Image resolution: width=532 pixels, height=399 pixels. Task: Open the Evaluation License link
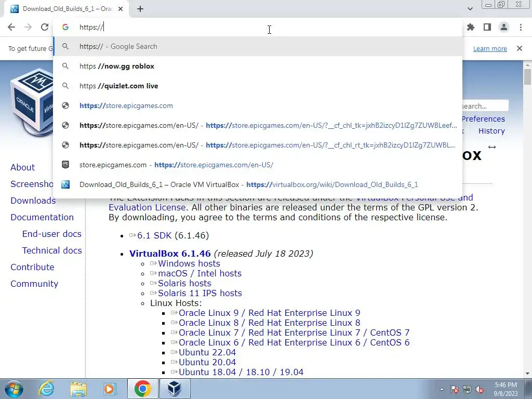(x=147, y=207)
